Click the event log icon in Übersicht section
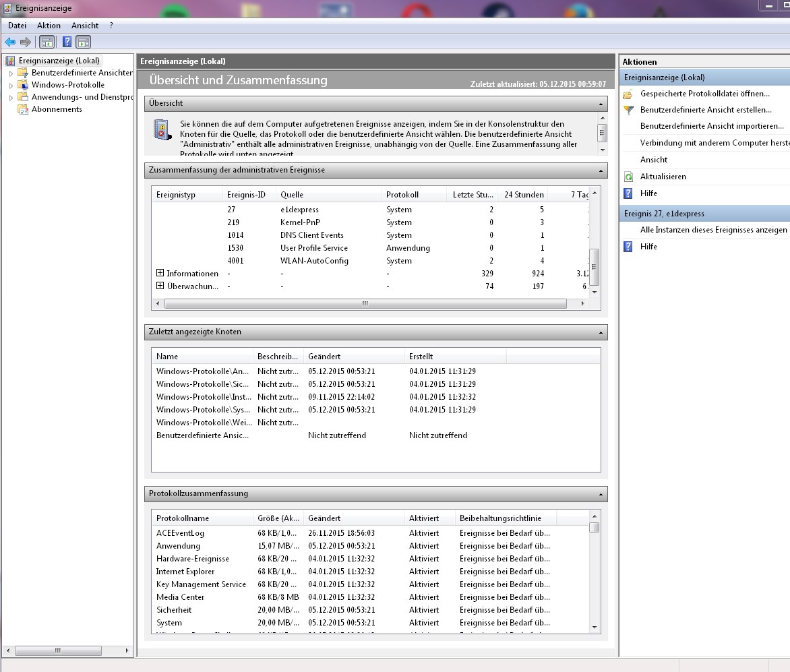This screenshot has width=790, height=672. [x=162, y=130]
